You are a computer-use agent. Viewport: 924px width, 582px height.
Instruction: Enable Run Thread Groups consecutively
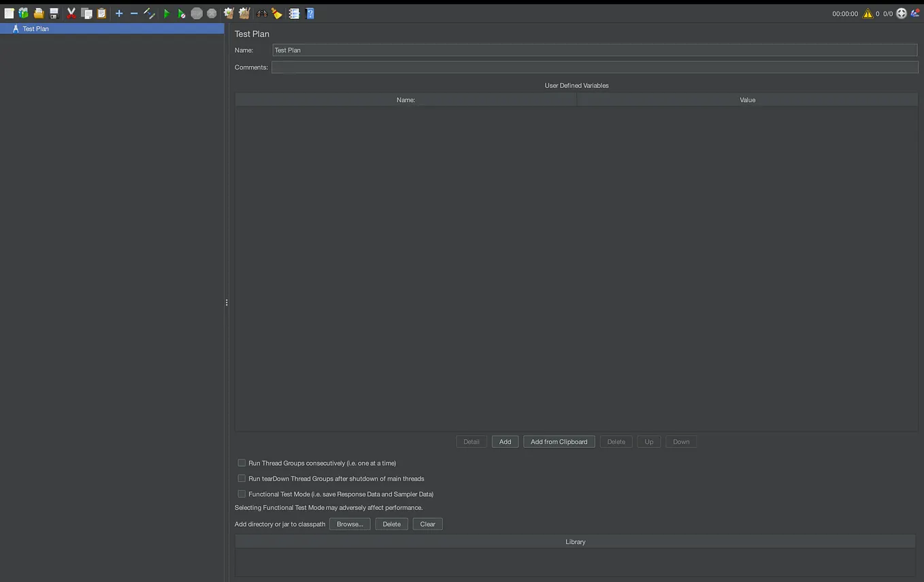pos(242,463)
